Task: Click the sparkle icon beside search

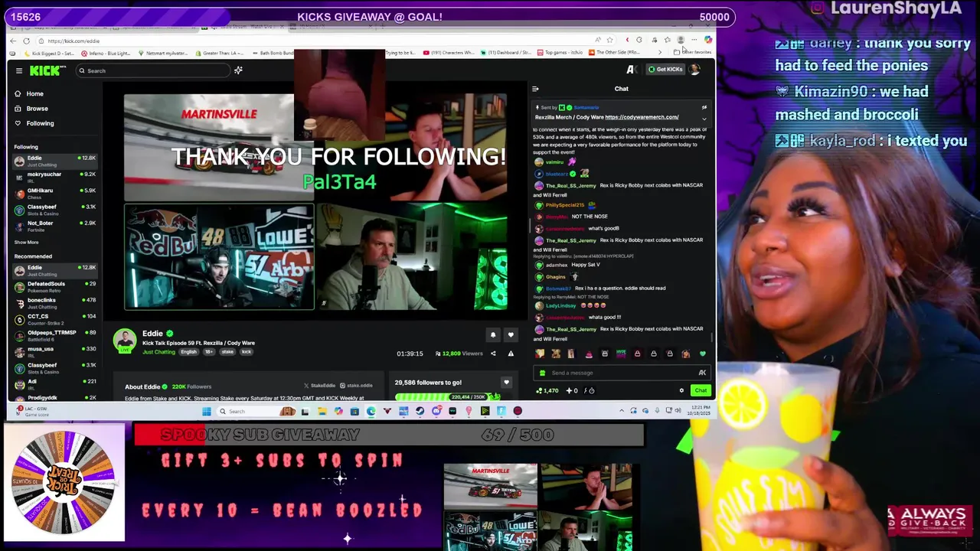Action: tap(238, 70)
